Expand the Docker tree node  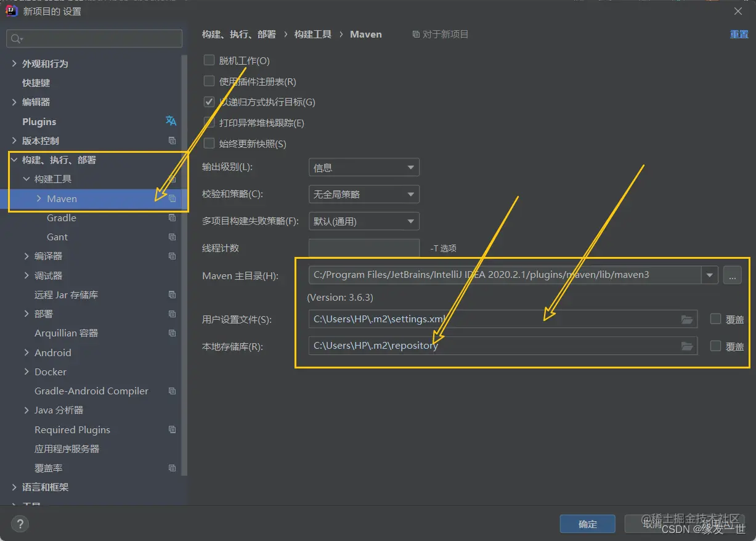click(26, 372)
